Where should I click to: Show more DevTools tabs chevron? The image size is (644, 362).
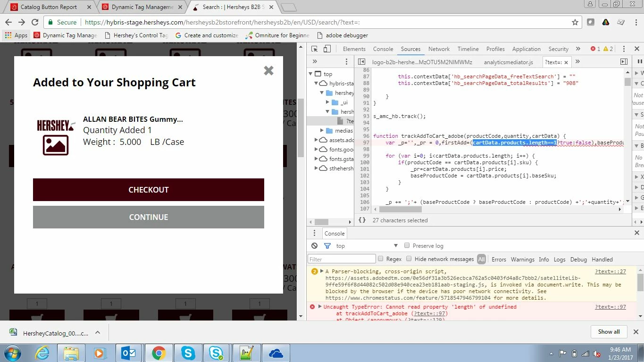pyautogui.click(x=577, y=49)
